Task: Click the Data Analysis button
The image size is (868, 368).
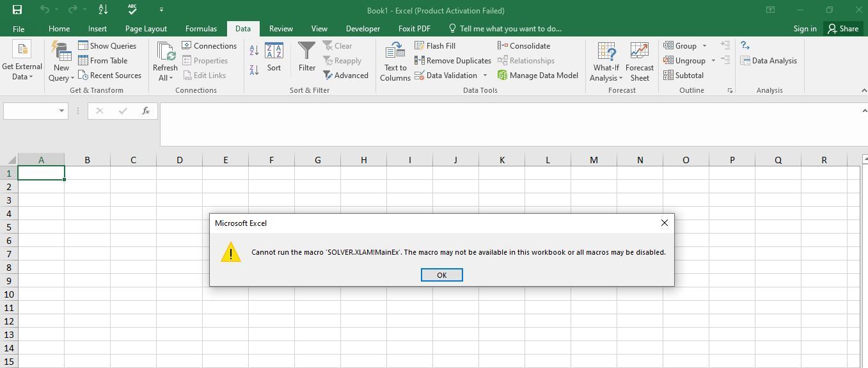Action: (768, 61)
